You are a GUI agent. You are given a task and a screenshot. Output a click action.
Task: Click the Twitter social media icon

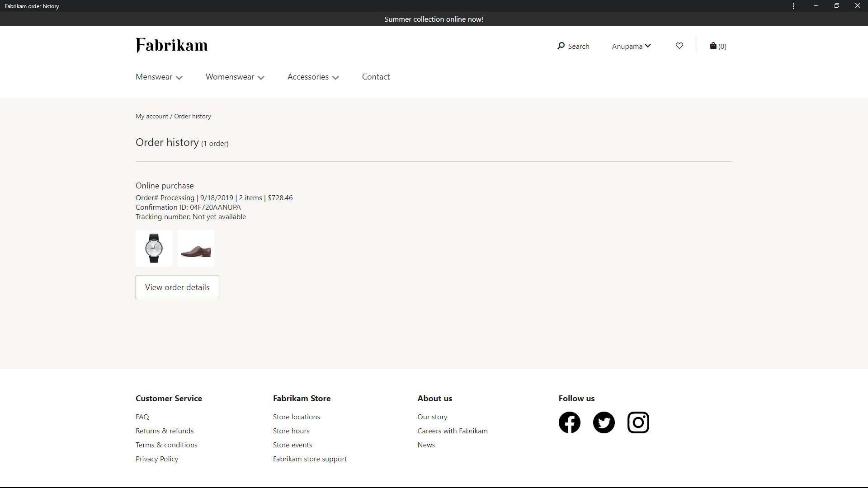coord(604,422)
